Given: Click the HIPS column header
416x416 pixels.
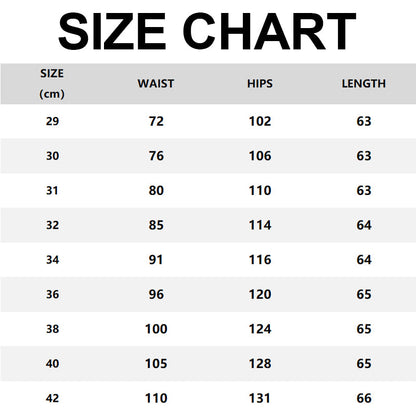Looking at the screenshot, I should 260,83.
